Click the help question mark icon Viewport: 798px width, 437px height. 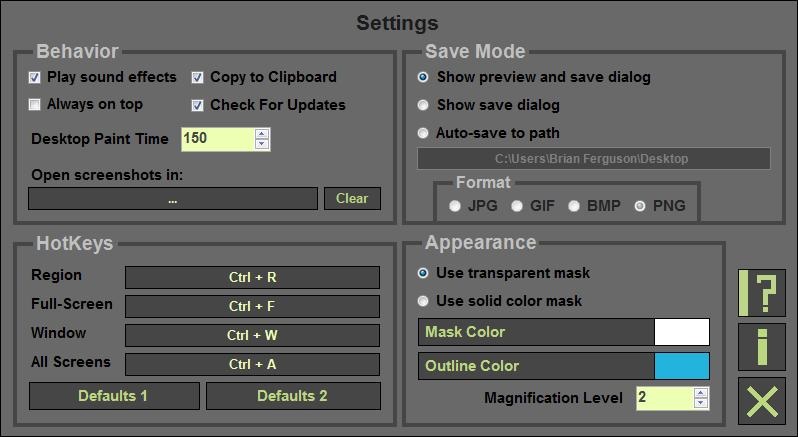(x=762, y=293)
